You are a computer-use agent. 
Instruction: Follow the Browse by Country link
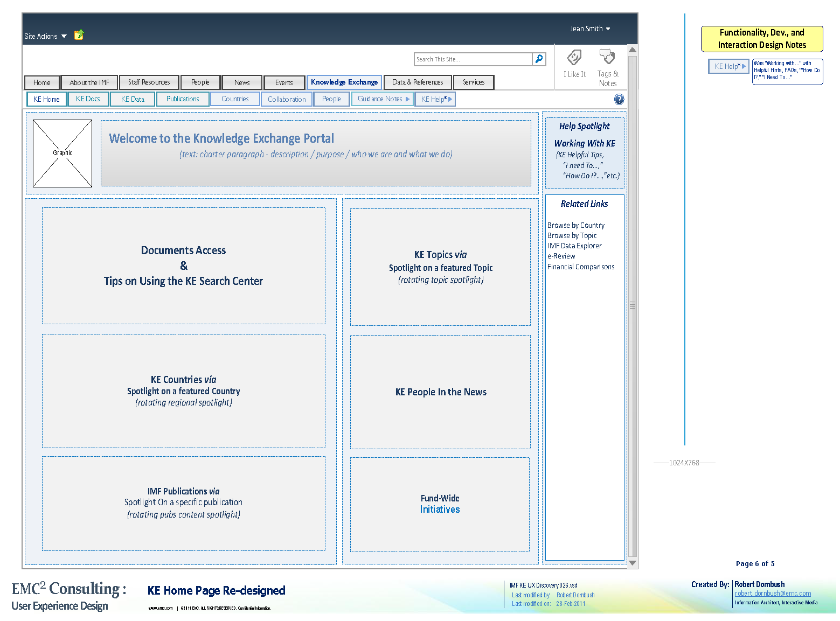pyautogui.click(x=576, y=225)
